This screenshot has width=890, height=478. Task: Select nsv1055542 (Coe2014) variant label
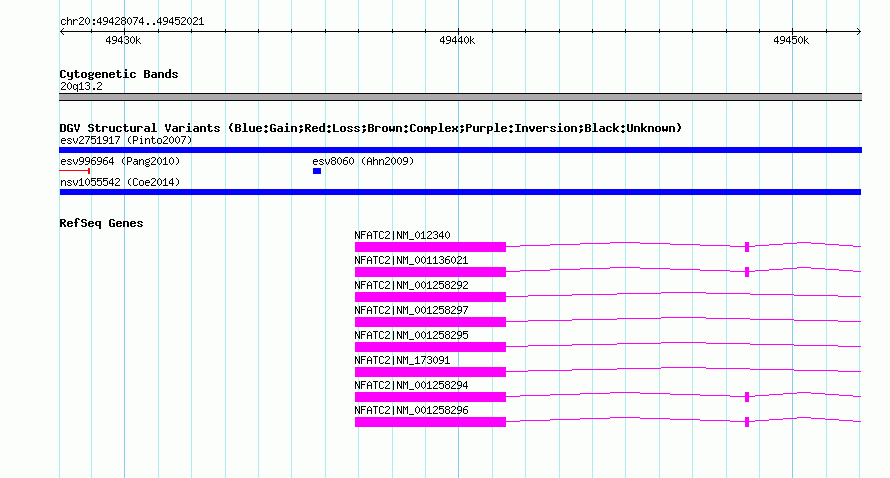[120, 182]
